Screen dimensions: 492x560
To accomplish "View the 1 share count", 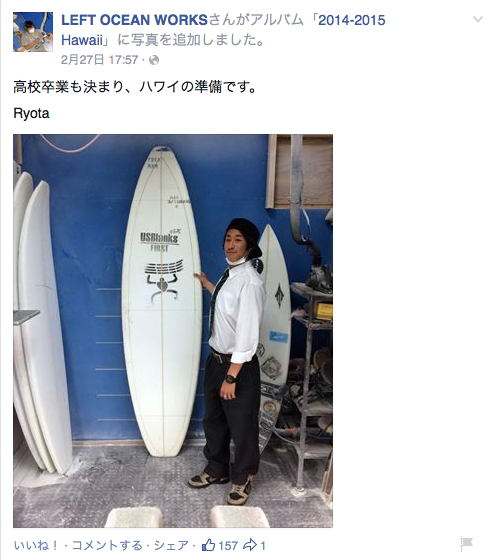I will (x=263, y=546).
